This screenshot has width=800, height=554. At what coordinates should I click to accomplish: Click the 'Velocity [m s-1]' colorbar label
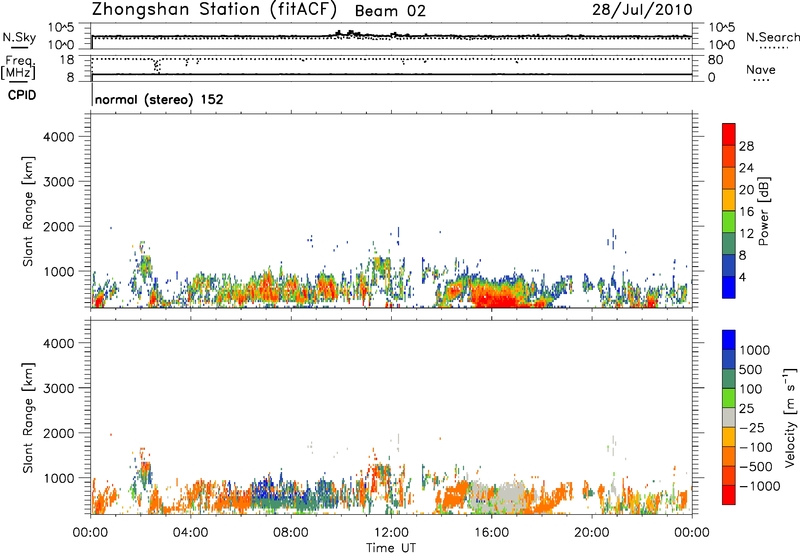click(790, 417)
